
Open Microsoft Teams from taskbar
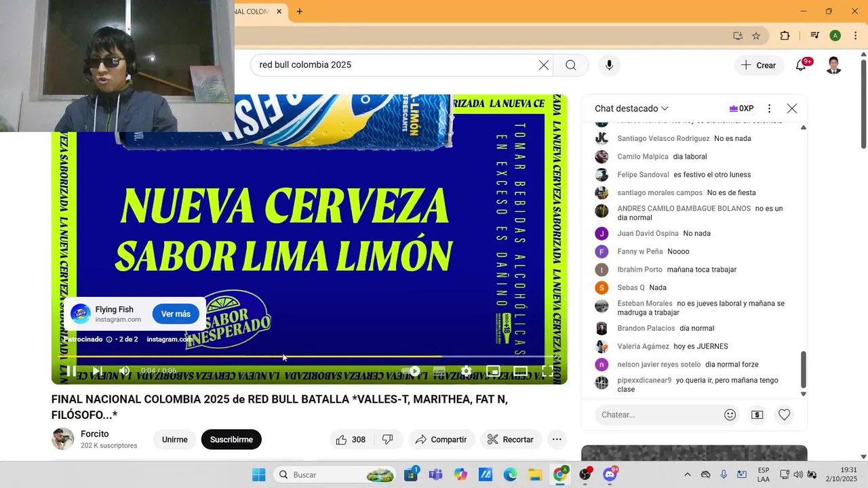(x=435, y=474)
